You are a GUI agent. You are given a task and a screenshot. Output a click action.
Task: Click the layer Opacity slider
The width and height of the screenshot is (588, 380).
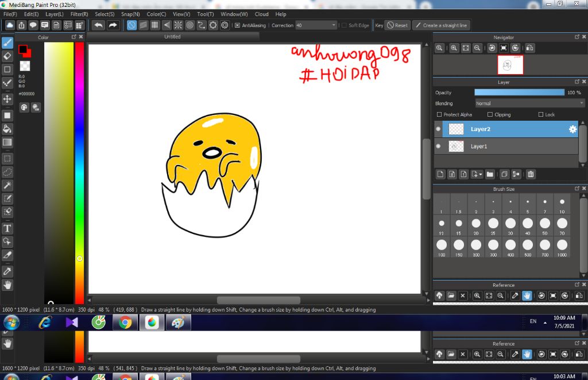[519, 93]
